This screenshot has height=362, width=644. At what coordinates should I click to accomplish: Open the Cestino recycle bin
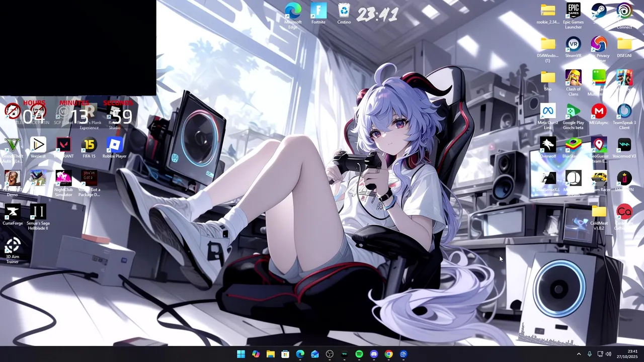click(x=344, y=14)
